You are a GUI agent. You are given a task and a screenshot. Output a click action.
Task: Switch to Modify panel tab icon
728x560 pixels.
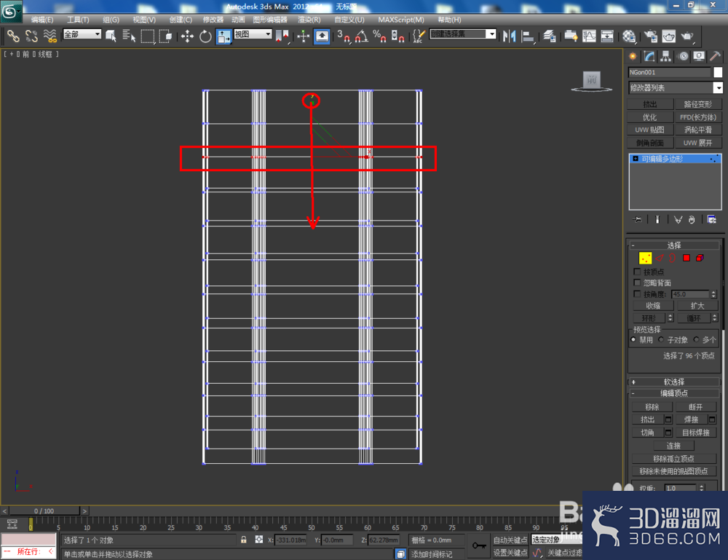(x=649, y=57)
